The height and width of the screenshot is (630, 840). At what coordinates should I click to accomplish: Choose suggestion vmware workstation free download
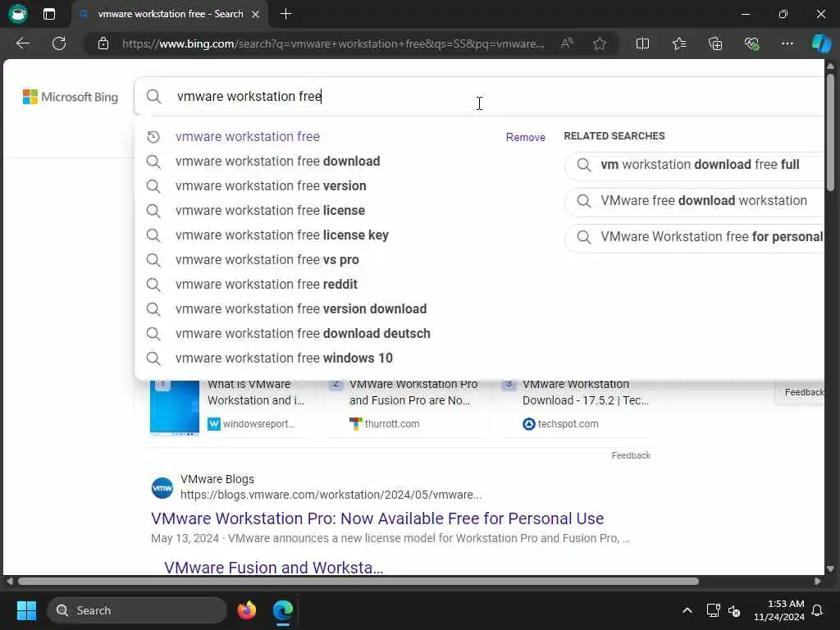[x=277, y=162]
